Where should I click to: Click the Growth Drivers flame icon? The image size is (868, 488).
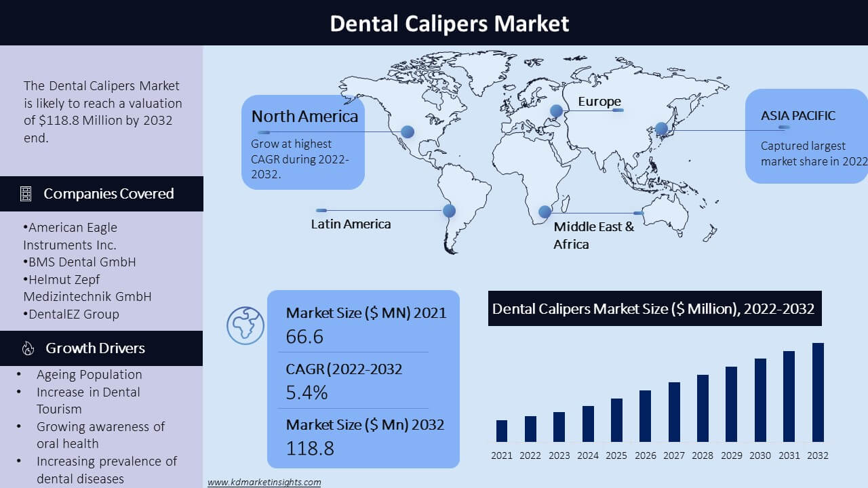point(28,348)
